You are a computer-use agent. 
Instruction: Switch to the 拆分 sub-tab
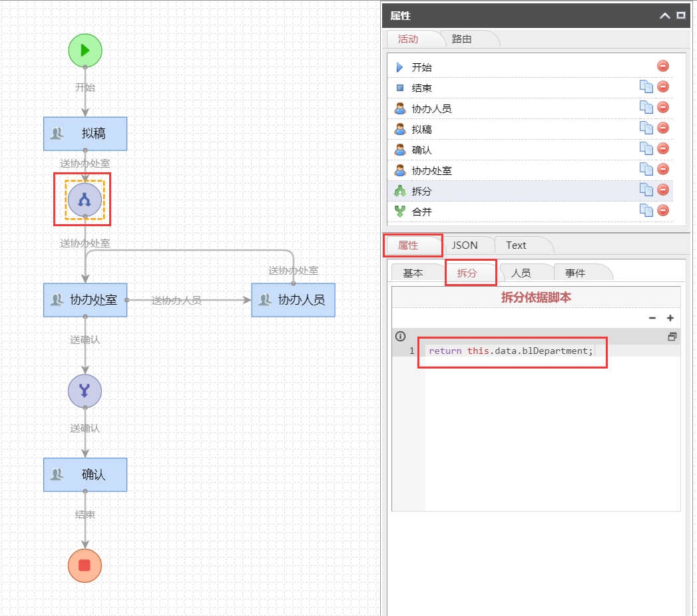[x=467, y=273]
